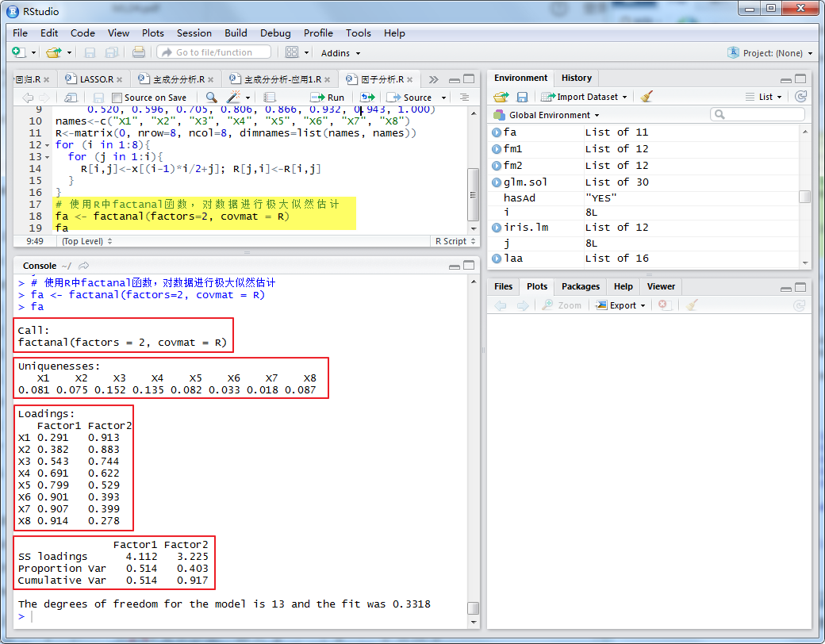Enable the Source on Save checkbox
Image resolution: width=825 pixels, height=644 pixels.
[x=117, y=98]
